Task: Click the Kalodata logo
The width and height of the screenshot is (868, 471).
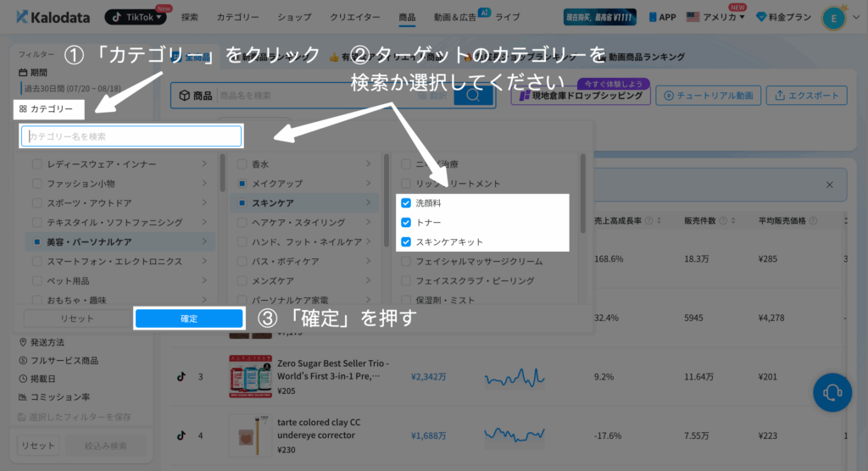Action: [53, 17]
